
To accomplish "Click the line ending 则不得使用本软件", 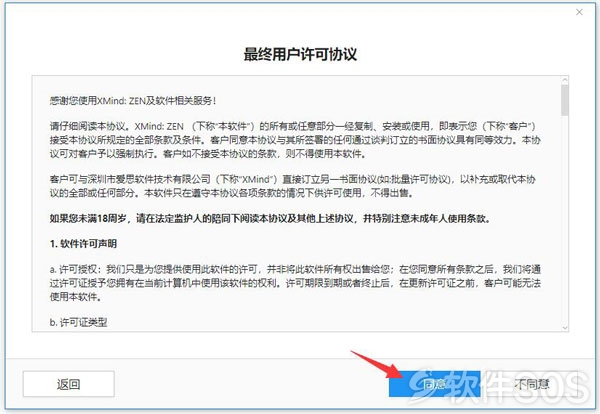I will click(208, 153).
